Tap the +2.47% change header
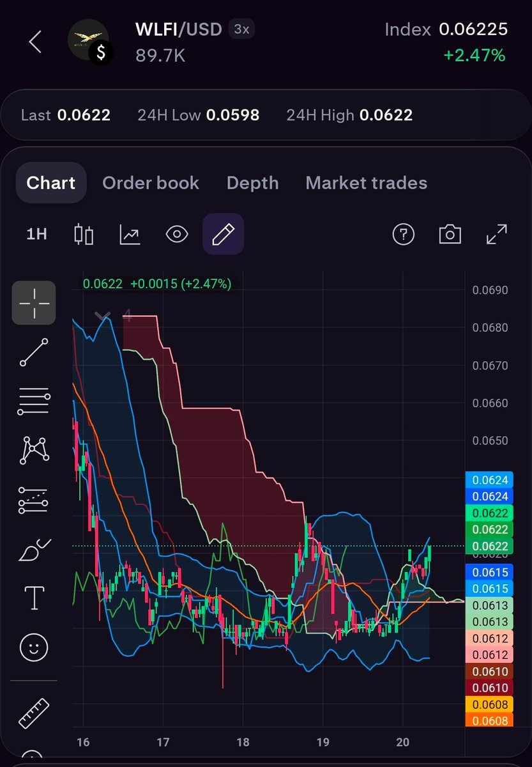The width and height of the screenshot is (532, 767). point(475,56)
